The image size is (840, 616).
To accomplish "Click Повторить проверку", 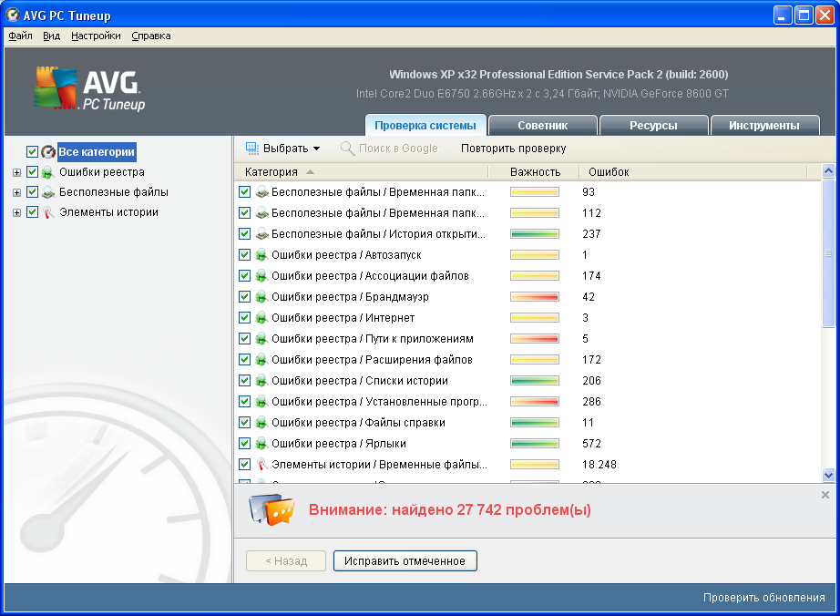I will click(513, 149).
